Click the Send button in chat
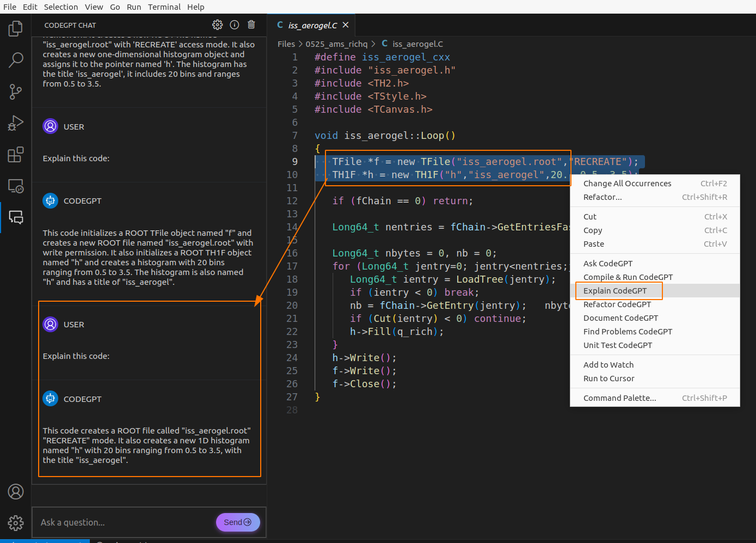756x543 pixels. coord(238,522)
